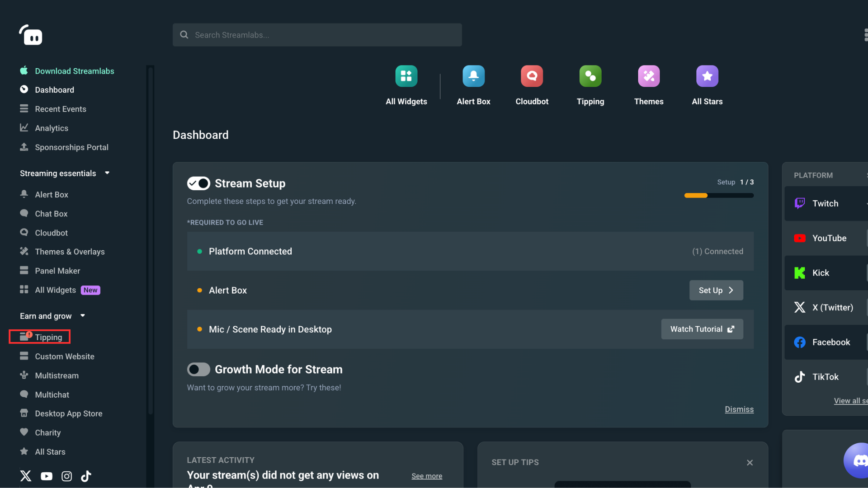Open the Tipping green shortcut icon
The width and height of the screenshot is (868, 488).
(590, 76)
